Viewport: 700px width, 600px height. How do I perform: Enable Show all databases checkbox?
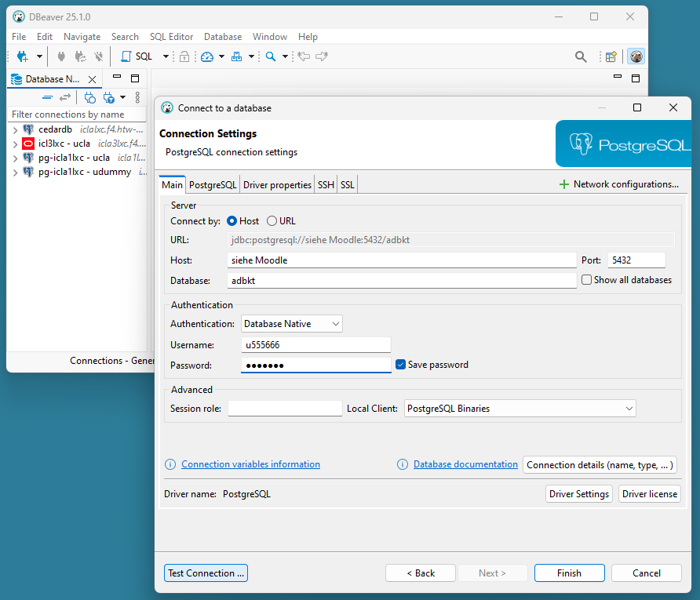587,280
